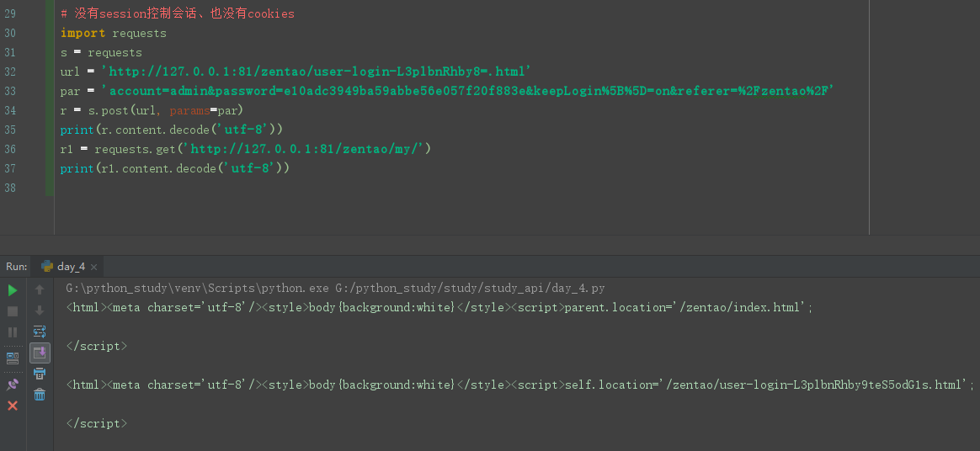Click the gray Stop square in Run panel

(x=13, y=311)
